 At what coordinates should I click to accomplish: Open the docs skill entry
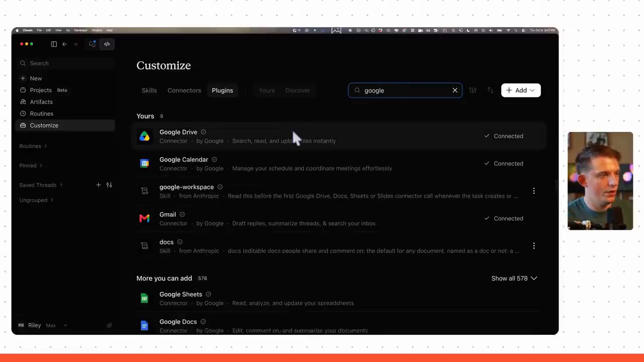(338, 246)
